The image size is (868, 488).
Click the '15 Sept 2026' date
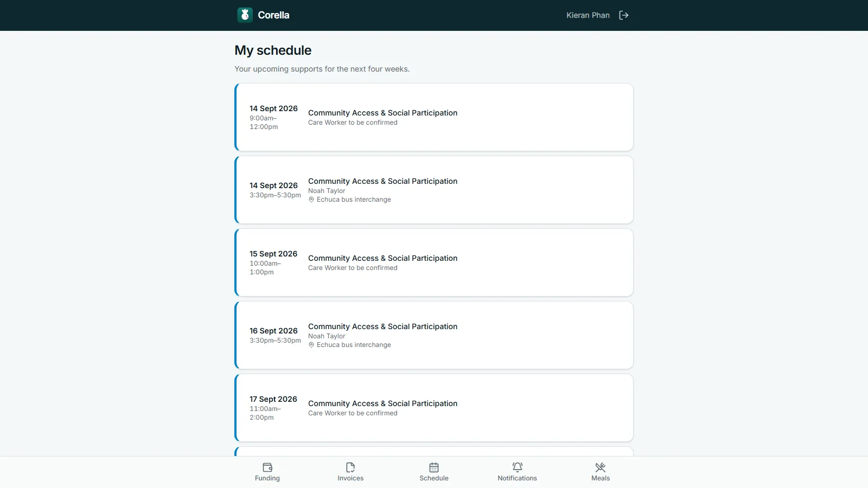273,254
